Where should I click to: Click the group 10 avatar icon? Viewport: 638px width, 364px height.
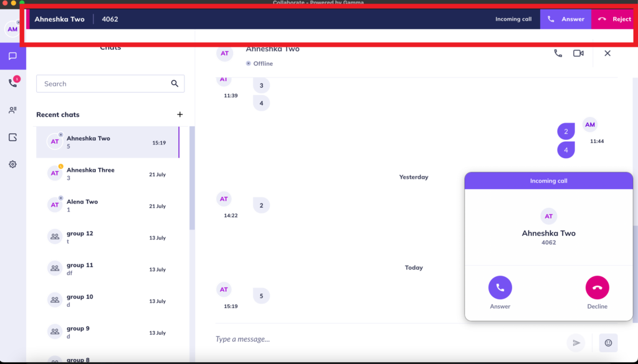coord(55,300)
